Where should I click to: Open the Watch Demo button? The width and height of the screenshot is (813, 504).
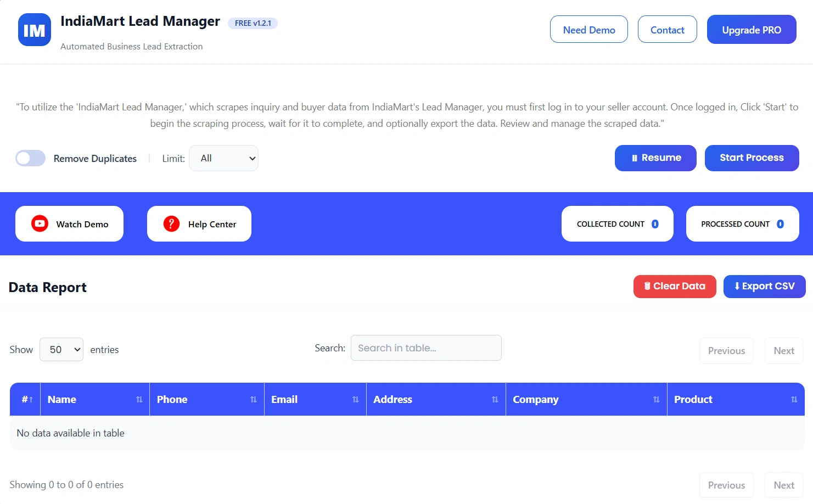[x=69, y=223]
